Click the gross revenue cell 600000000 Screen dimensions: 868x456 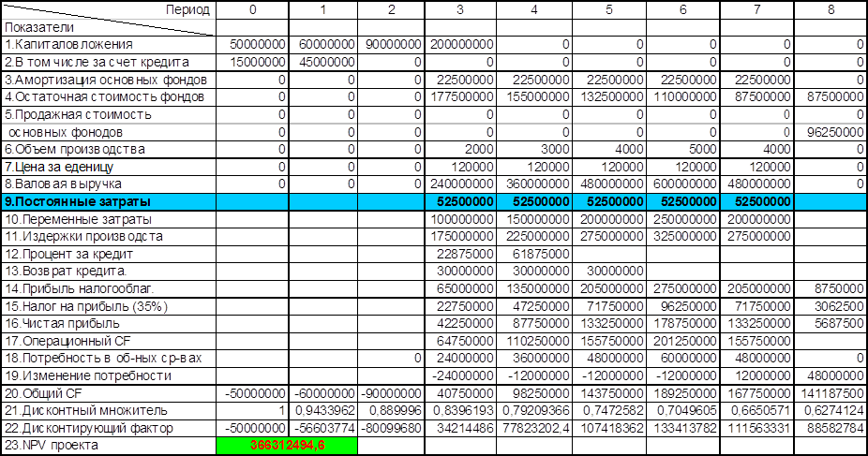click(x=681, y=184)
